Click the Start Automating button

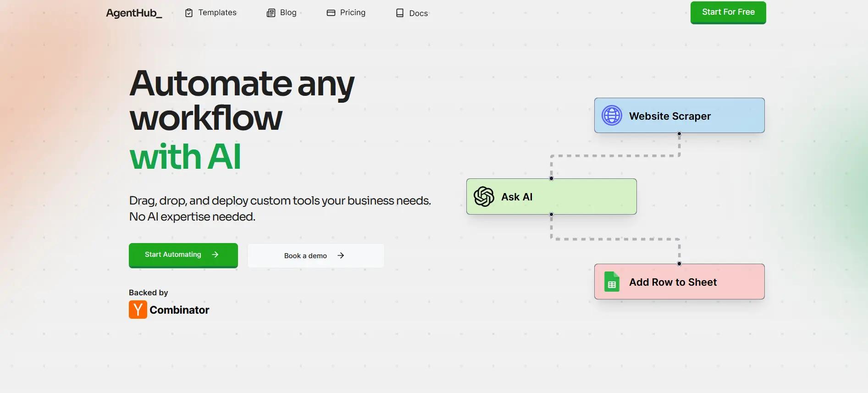(183, 255)
